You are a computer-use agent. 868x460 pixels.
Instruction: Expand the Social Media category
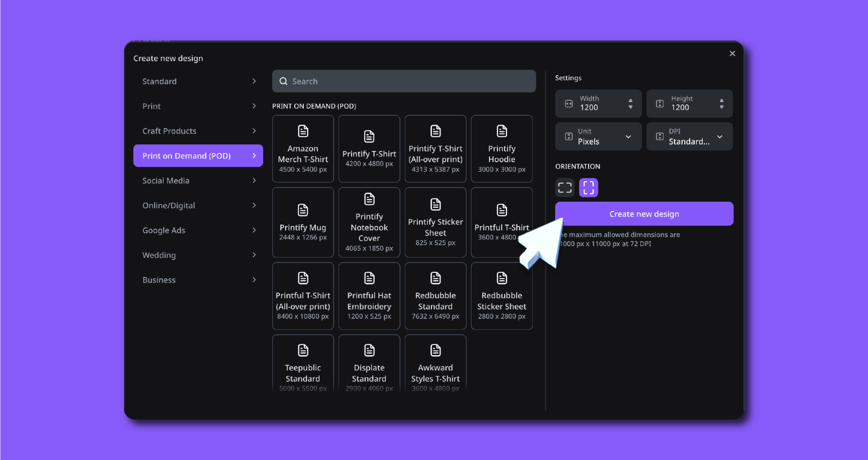[x=198, y=181]
